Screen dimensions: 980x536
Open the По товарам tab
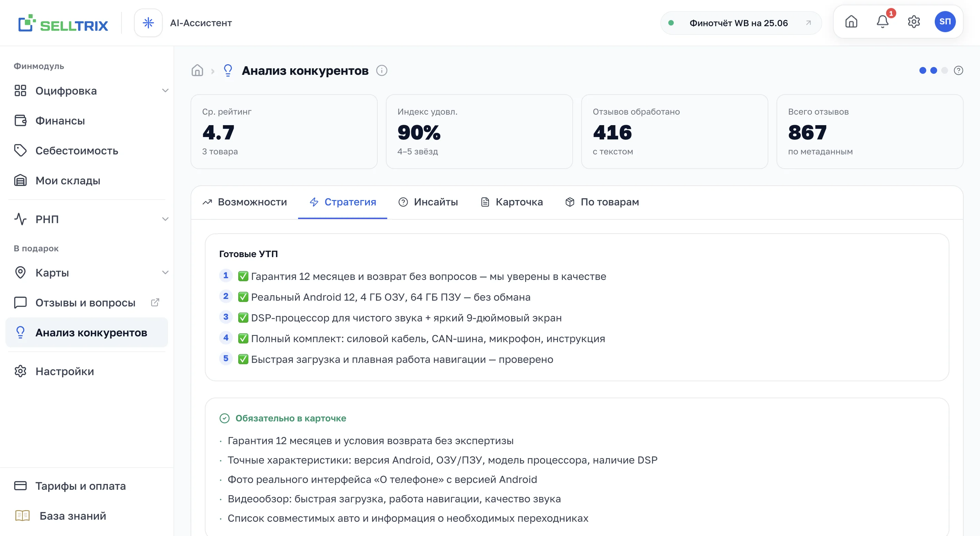602,202
